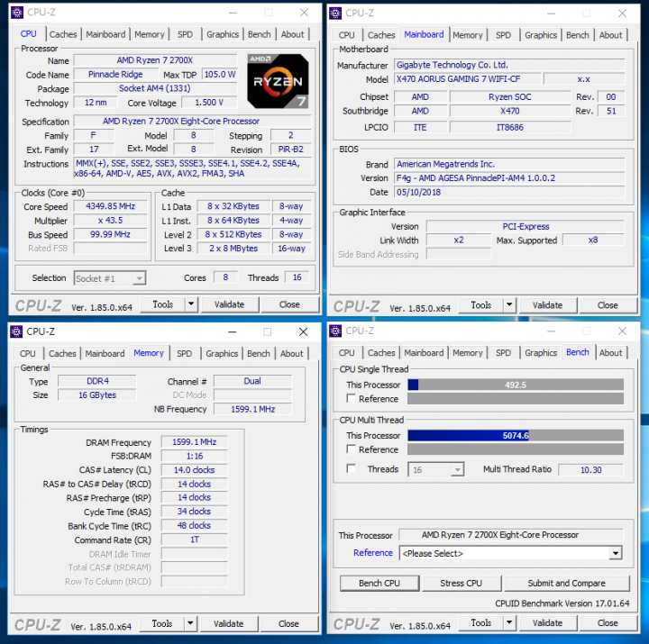Click DRAM Frequency value 1599.1 MHz in Timings
The image size is (649, 644).
point(194,442)
